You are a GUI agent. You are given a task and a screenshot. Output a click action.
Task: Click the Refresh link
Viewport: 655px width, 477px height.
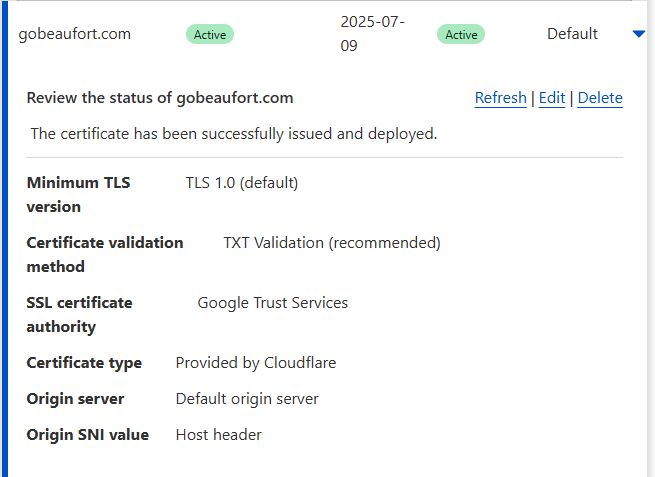click(500, 98)
